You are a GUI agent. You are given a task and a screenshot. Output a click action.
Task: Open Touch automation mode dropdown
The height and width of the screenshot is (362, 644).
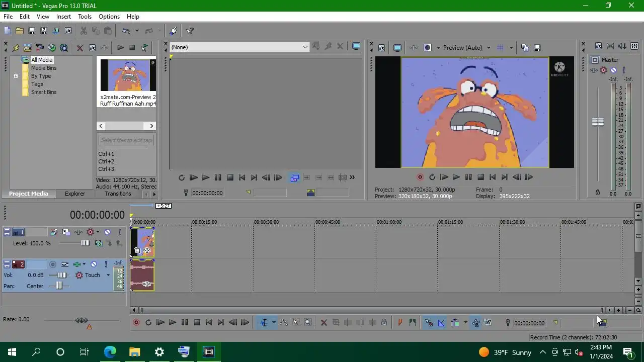108,275
